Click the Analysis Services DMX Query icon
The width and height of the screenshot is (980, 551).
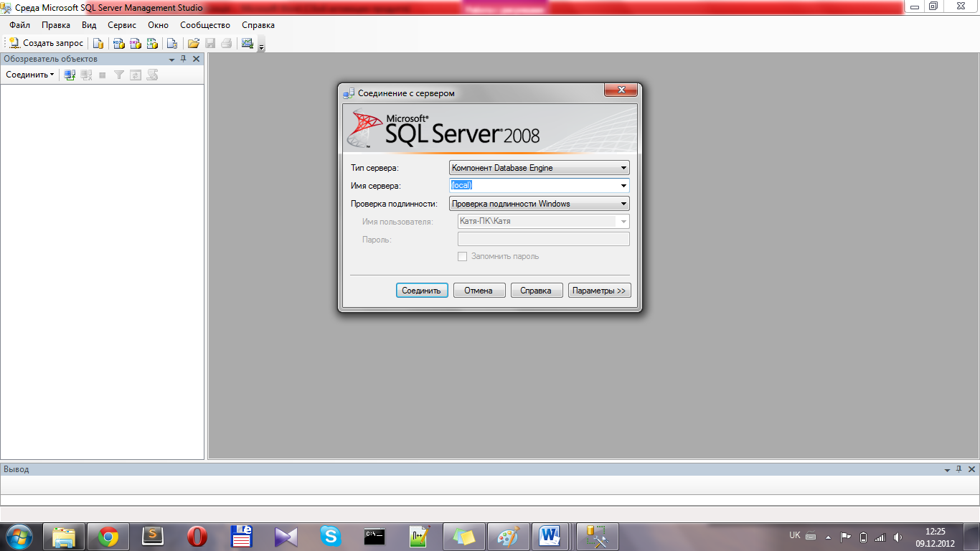coord(135,43)
